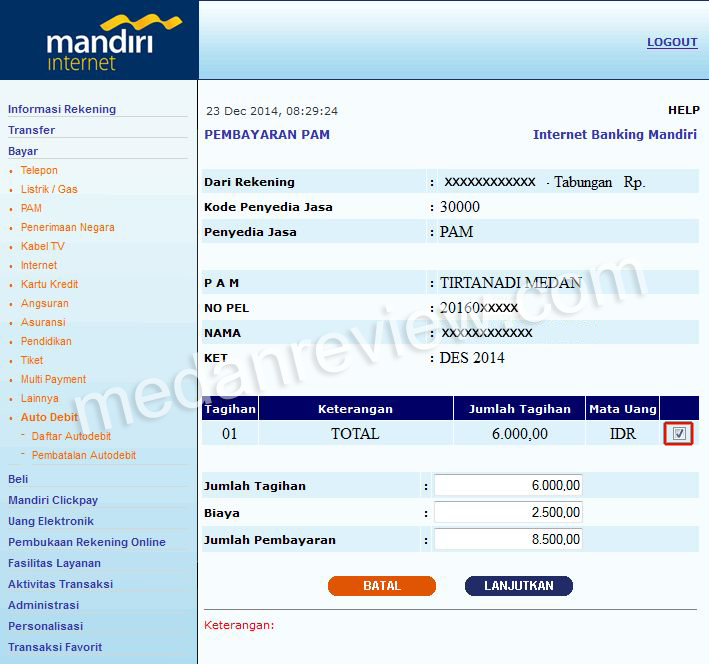
Task: Click the Tagihan column header
Action: 230,409
